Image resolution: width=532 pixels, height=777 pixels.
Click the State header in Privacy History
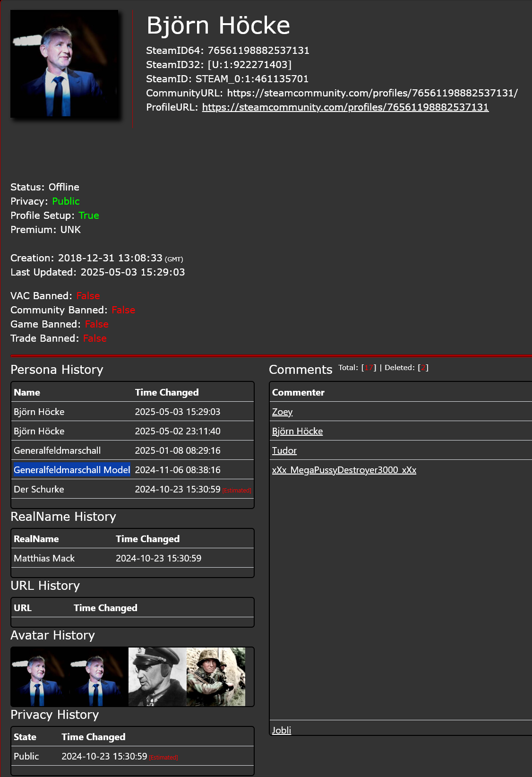click(x=25, y=737)
